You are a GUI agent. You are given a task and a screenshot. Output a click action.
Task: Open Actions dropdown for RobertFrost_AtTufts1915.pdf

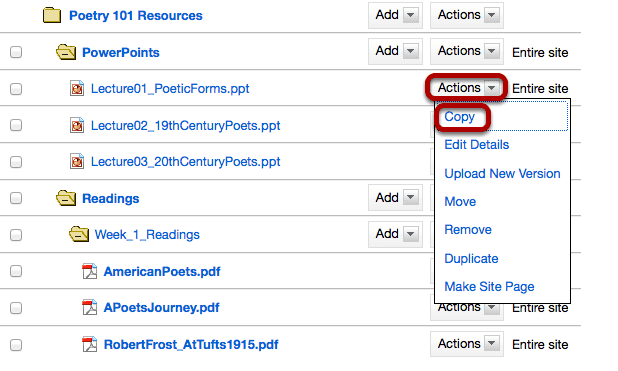467,344
